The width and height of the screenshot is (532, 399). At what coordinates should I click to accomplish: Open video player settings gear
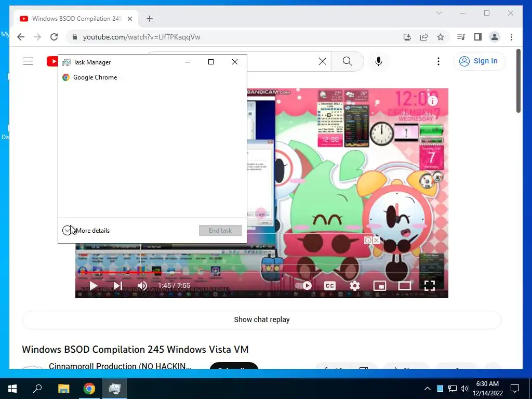point(354,286)
